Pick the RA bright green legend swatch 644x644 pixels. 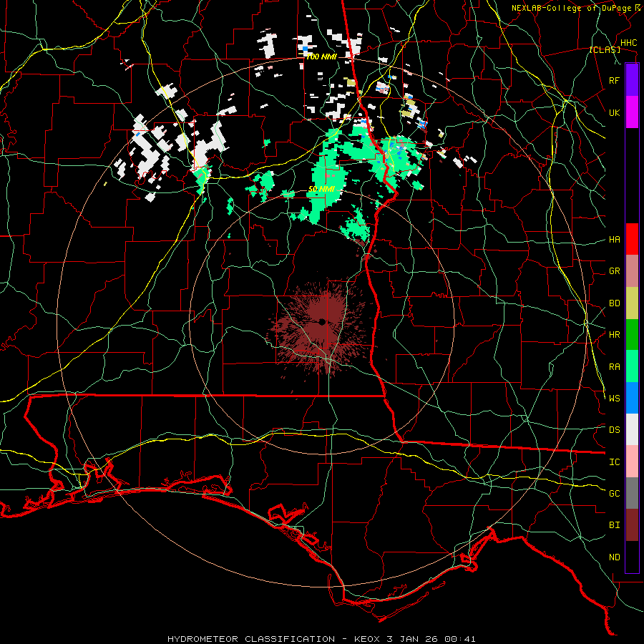632,366
